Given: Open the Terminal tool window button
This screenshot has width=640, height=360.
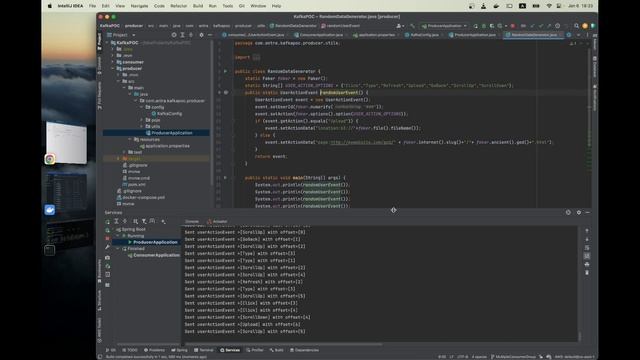Looking at the screenshot, I should click(204, 350).
